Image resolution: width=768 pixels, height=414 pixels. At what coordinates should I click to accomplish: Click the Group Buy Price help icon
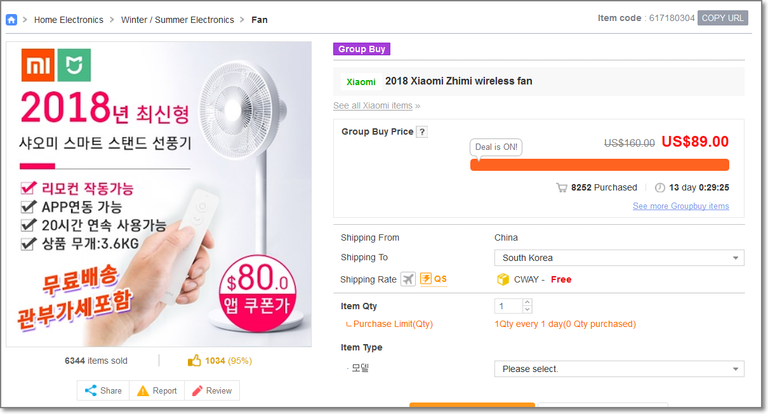[422, 132]
